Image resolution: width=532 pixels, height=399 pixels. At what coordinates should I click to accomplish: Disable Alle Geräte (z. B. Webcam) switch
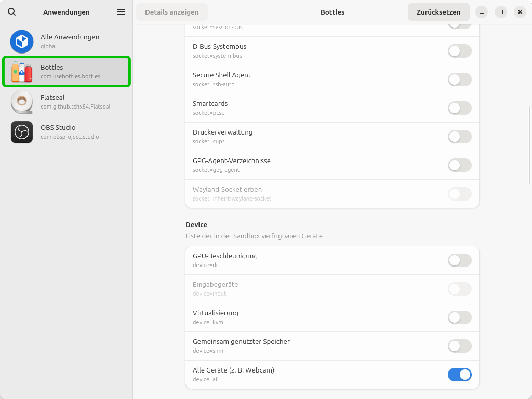pyautogui.click(x=459, y=375)
